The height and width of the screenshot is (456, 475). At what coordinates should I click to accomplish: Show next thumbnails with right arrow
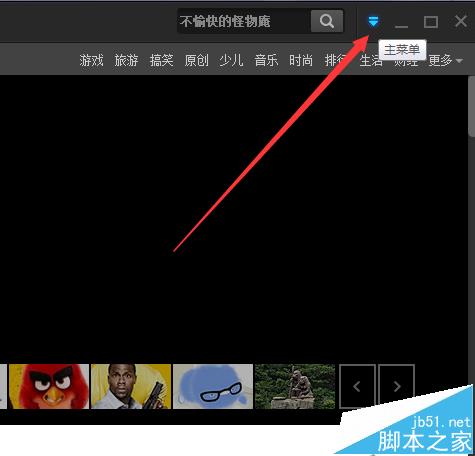(397, 386)
